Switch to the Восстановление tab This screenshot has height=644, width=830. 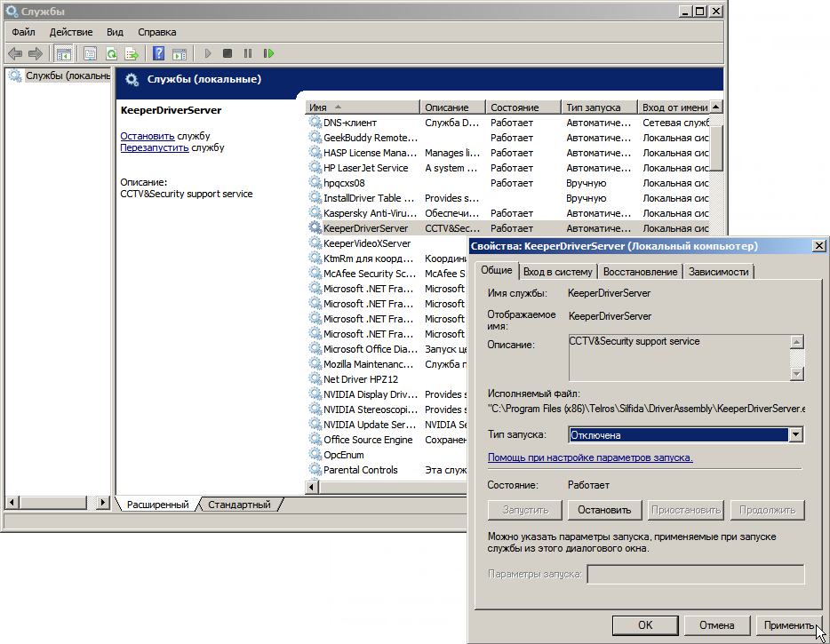click(639, 272)
